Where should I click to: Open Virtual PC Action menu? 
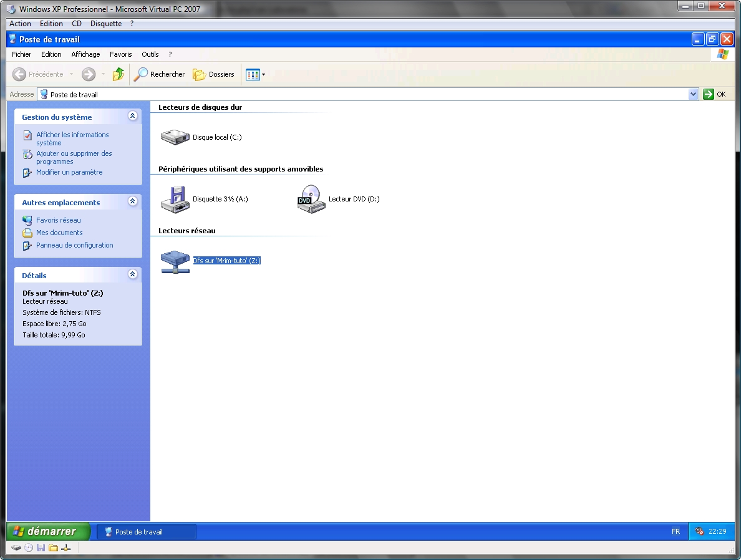pyautogui.click(x=20, y=24)
